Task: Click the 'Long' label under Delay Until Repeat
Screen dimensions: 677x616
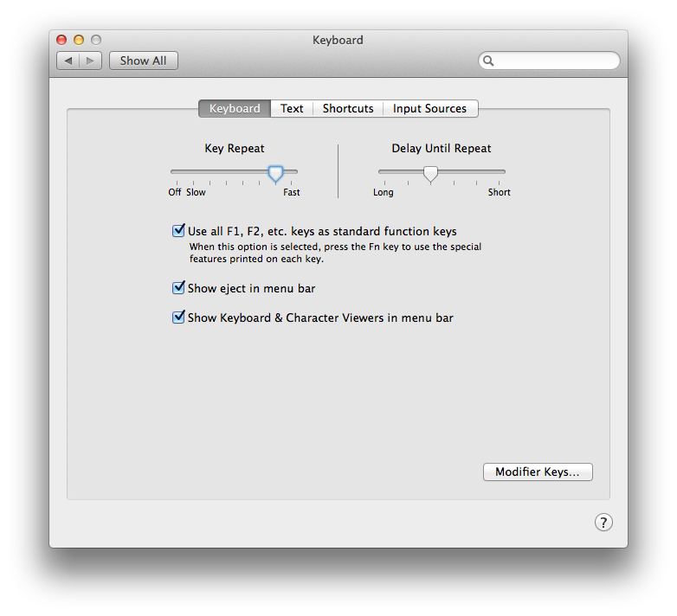Action: pos(384,192)
